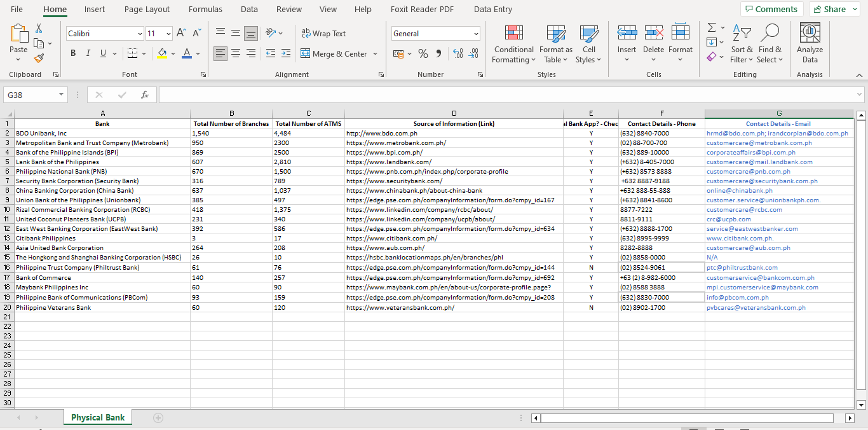Screen dimensions: 868x430
Task: Open Conditional Formatting menu
Action: click(x=513, y=44)
